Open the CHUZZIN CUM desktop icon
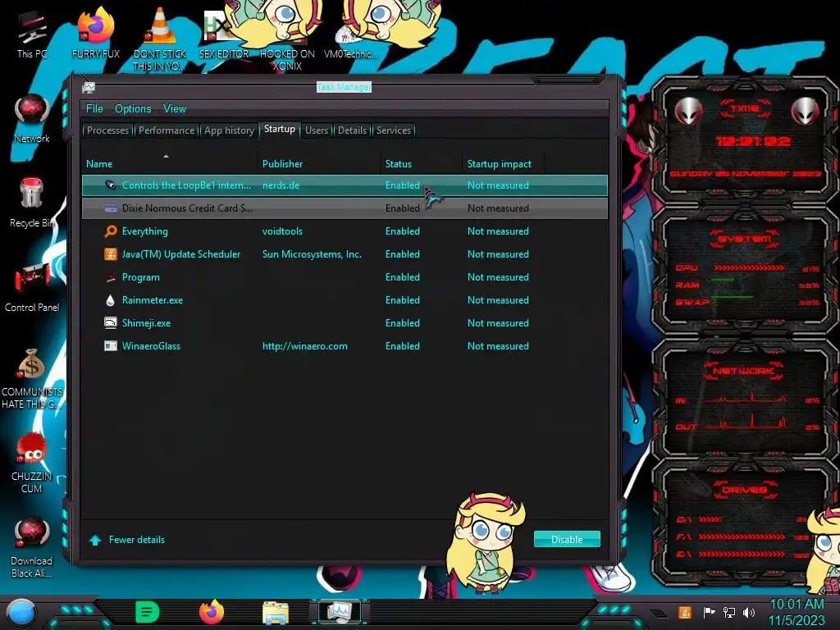 point(32,462)
